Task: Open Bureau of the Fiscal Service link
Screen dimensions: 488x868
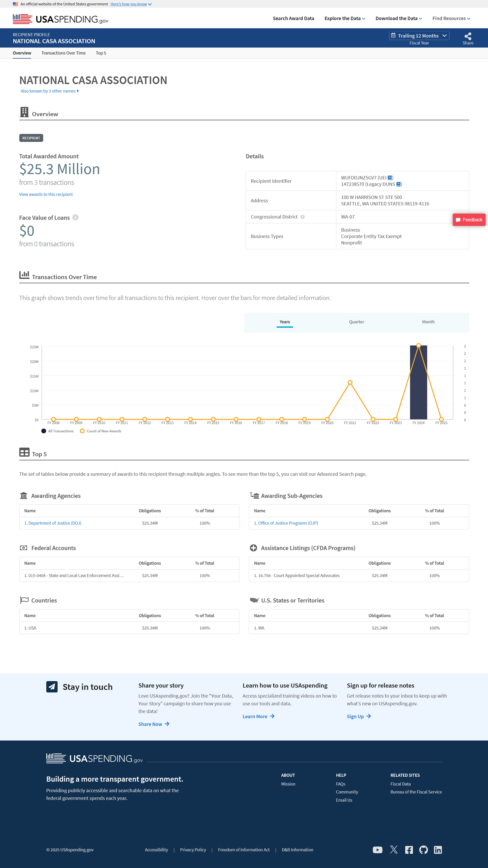Action: 416,792
